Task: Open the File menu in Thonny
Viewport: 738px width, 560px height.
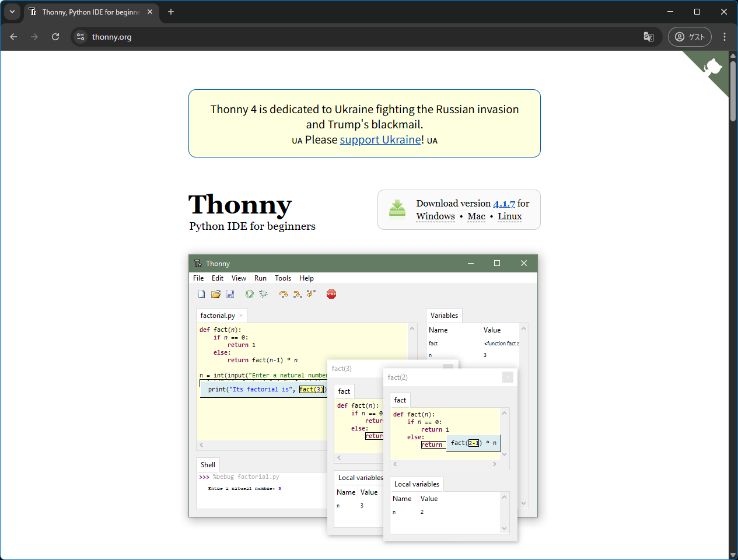Action: (x=198, y=278)
